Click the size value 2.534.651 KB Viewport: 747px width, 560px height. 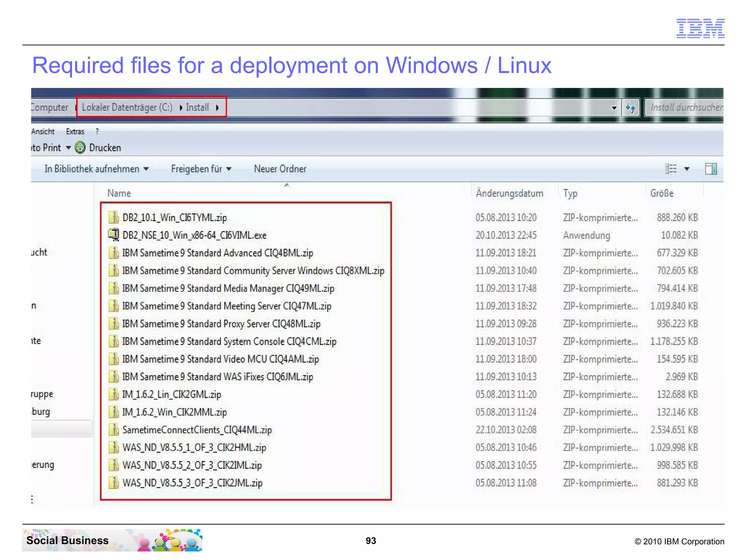point(674,430)
